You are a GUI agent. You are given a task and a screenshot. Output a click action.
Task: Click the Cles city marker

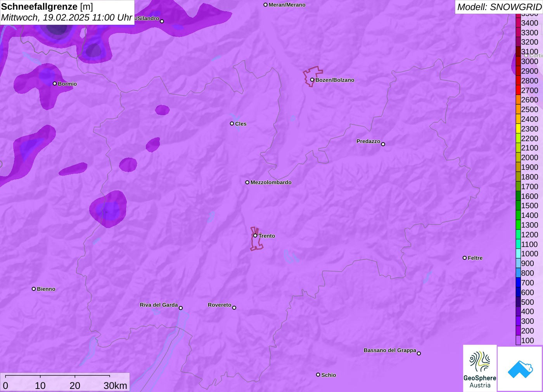coord(232,124)
